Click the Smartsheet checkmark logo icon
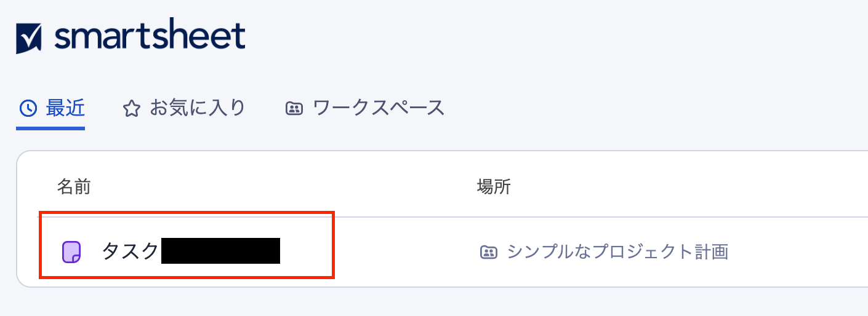 click(29, 38)
